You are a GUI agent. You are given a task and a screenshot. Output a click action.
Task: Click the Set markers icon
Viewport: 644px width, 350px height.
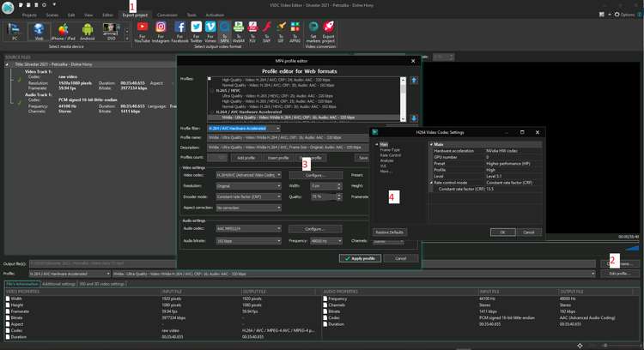point(313,32)
